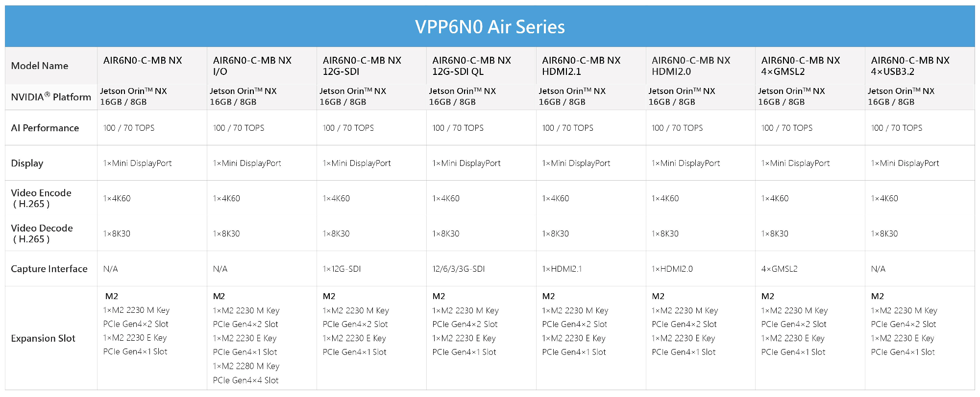The height and width of the screenshot is (397, 980).
Task: Select the AIR6N0-C-MB NX I/O model header
Action: (x=252, y=66)
